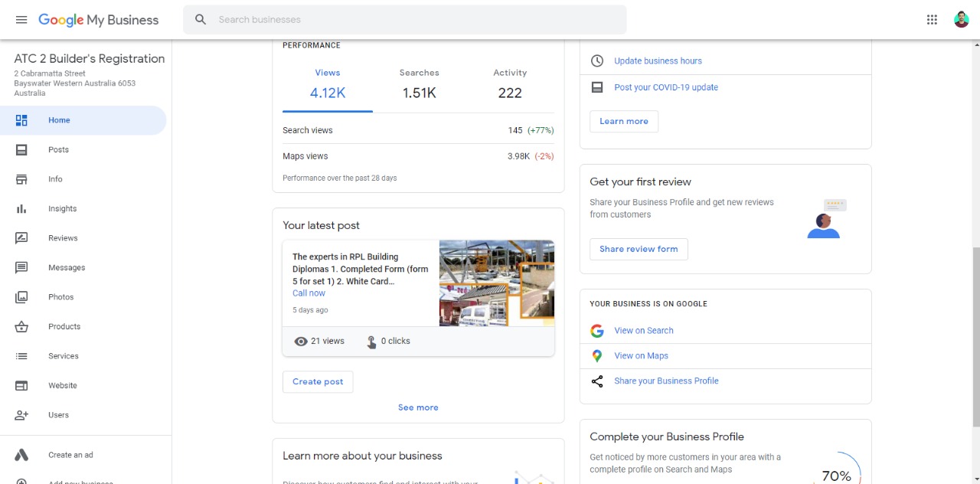
Task: Click the Products basket icon
Action: (21, 327)
